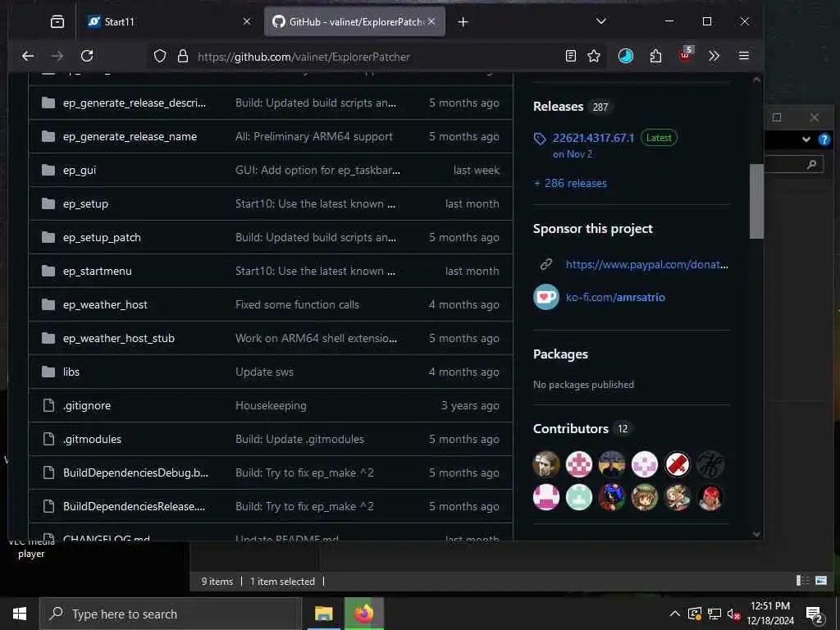Click the Firefox taskbar icon
This screenshot has width=840, height=630.
[363, 614]
